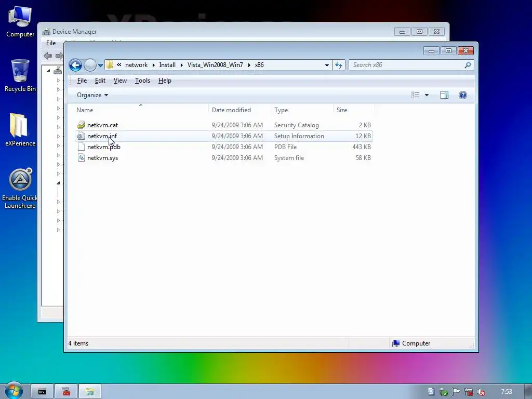Viewport: 532px width, 399px height.
Task: Select 'Install' in the address breadcrumb
Action: [167, 65]
